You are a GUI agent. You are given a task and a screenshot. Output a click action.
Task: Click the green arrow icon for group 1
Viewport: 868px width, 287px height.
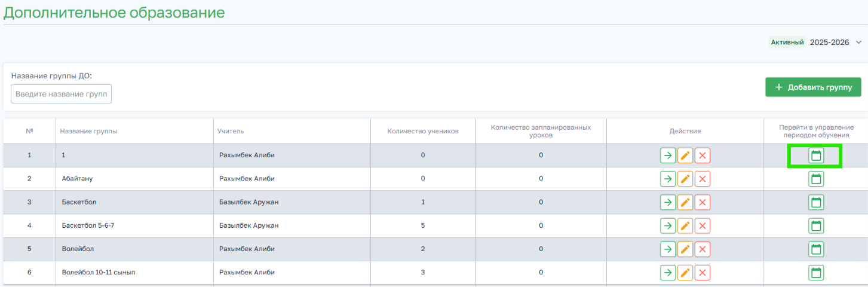pos(668,155)
